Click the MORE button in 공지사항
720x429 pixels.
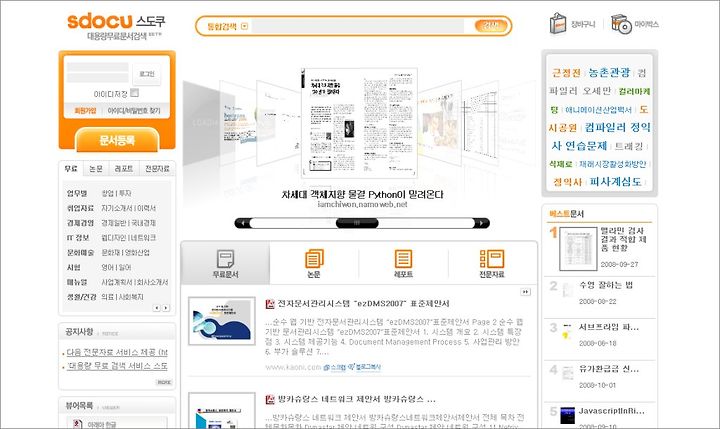pyautogui.click(x=164, y=382)
